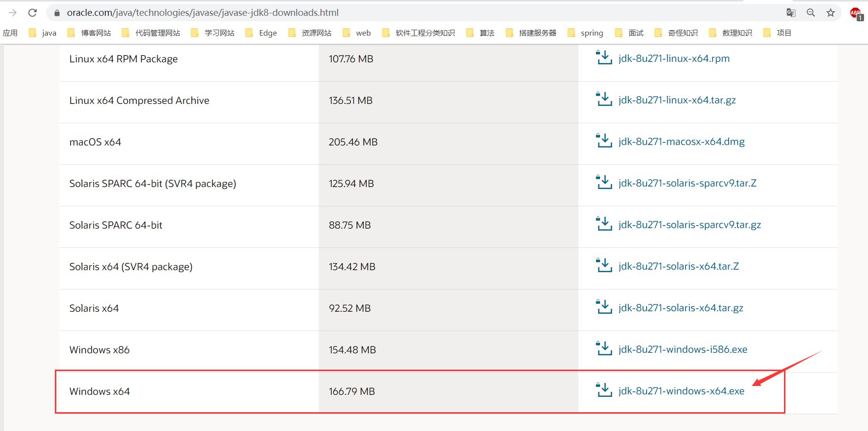Open the 软件工程分类知识 bookmarks folder
This screenshot has width=868, height=431.
point(419,33)
